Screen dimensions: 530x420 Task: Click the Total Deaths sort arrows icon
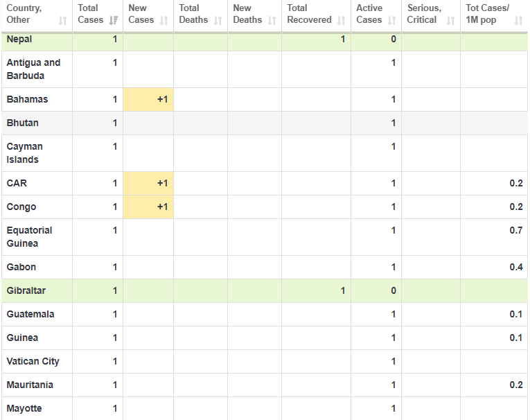218,20
